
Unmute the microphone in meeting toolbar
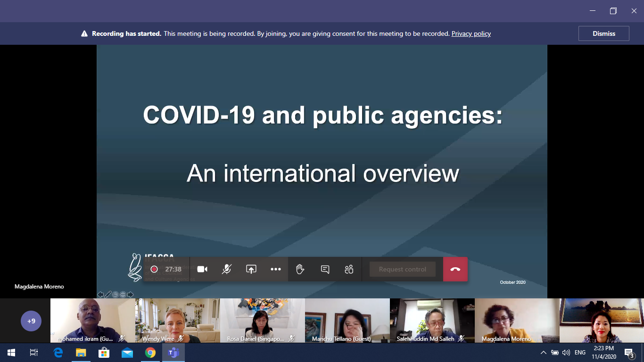click(x=227, y=269)
